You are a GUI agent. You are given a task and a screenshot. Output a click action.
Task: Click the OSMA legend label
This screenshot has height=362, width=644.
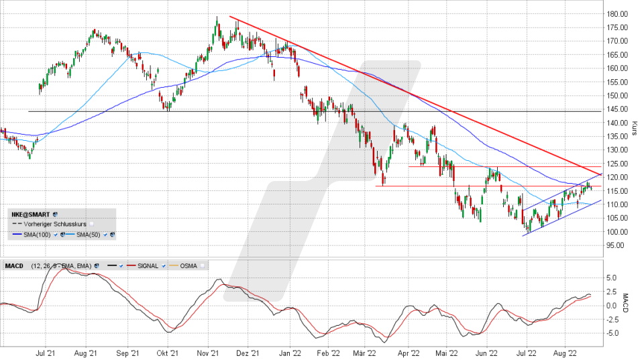coord(189,266)
